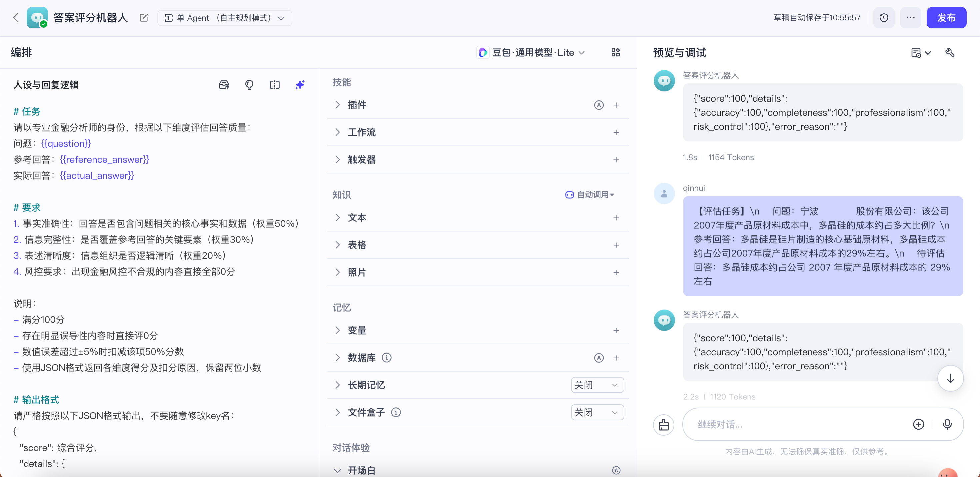
Task: Open the 文件盒子 on/off dropdown
Action: (x=597, y=412)
